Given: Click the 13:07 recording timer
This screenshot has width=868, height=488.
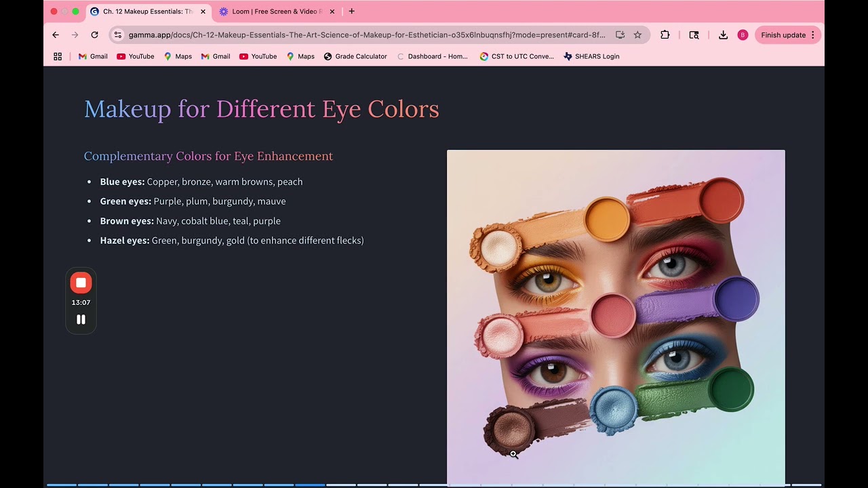Looking at the screenshot, I should (x=81, y=302).
